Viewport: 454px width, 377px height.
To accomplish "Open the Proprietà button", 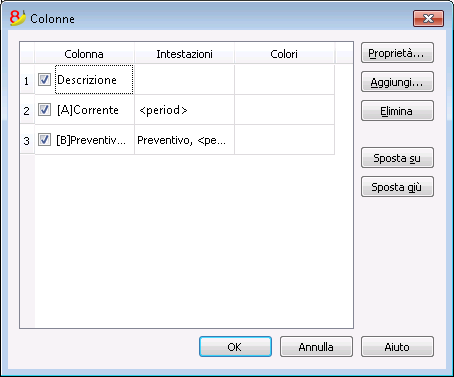I will pyautogui.click(x=397, y=53).
